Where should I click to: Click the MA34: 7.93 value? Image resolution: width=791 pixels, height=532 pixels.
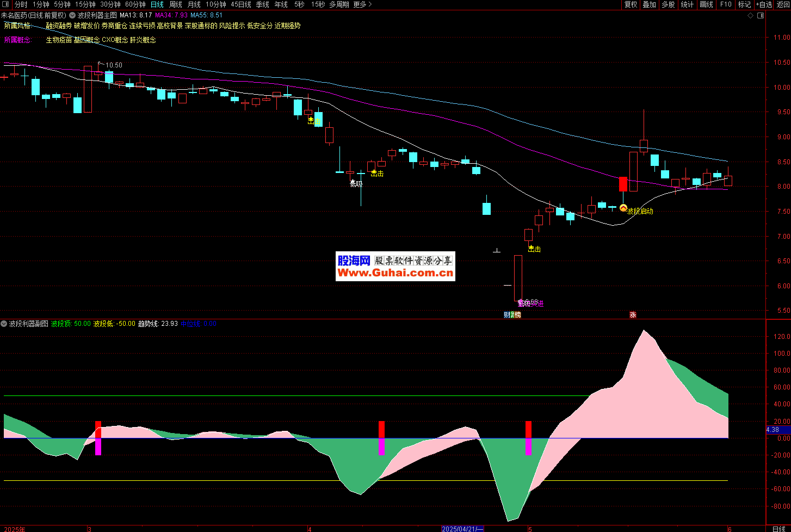pos(171,15)
